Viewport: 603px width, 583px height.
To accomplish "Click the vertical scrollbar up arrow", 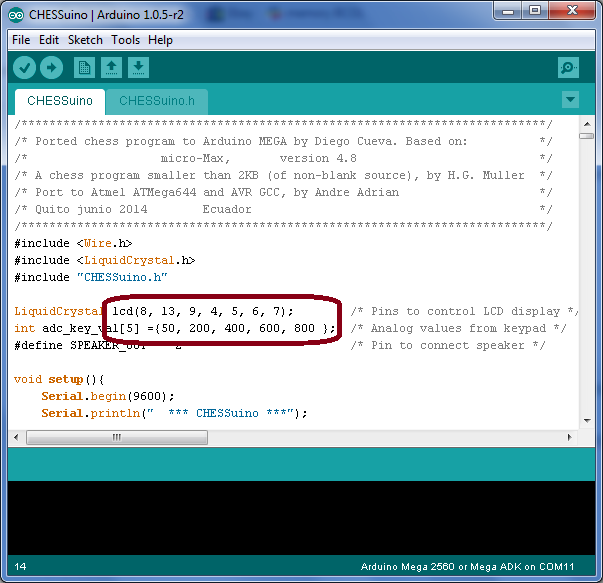I will pos(587,124).
